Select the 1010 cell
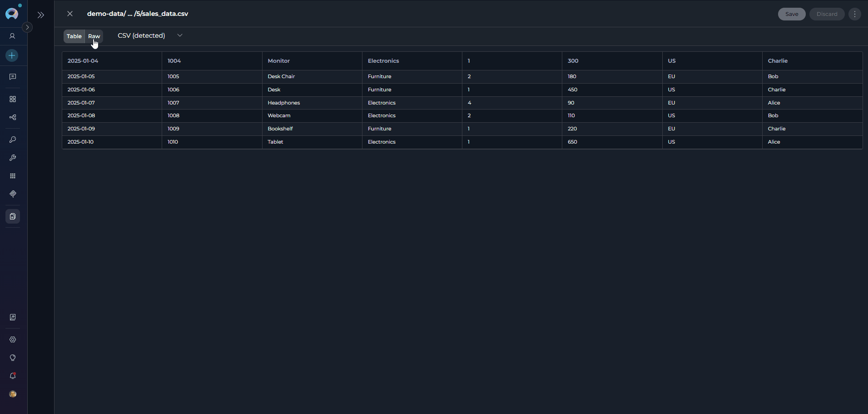Image resolution: width=868 pixels, height=414 pixels. click(x=212, y=142)
